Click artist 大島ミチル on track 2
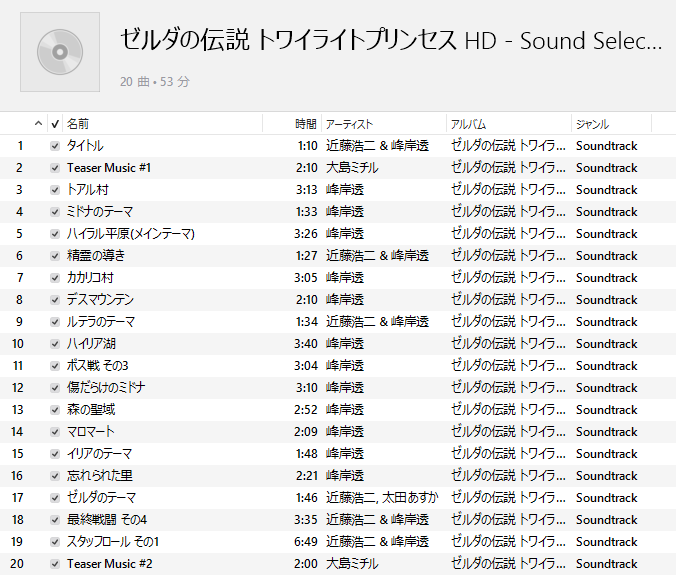The width and height of the screenshot is (676, 579). tap(352, 168)
